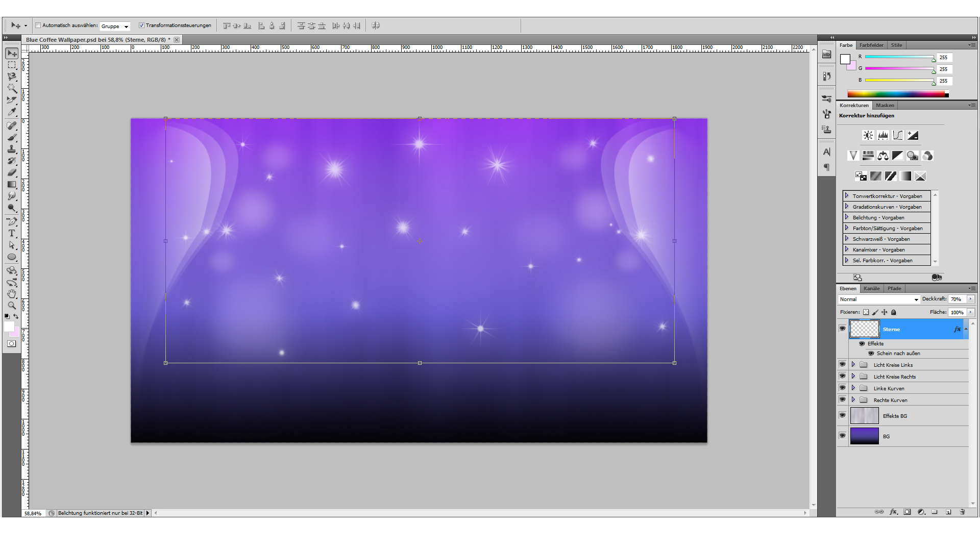
Task: Open the Gruppe auto-select dropdown
Action: point(115,26)
